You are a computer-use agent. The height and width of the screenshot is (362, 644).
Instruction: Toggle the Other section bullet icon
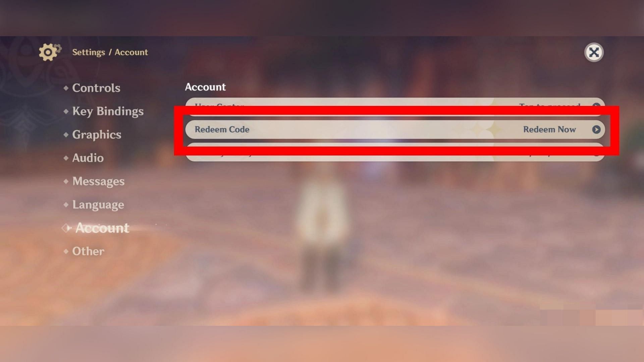coord(65,251)
